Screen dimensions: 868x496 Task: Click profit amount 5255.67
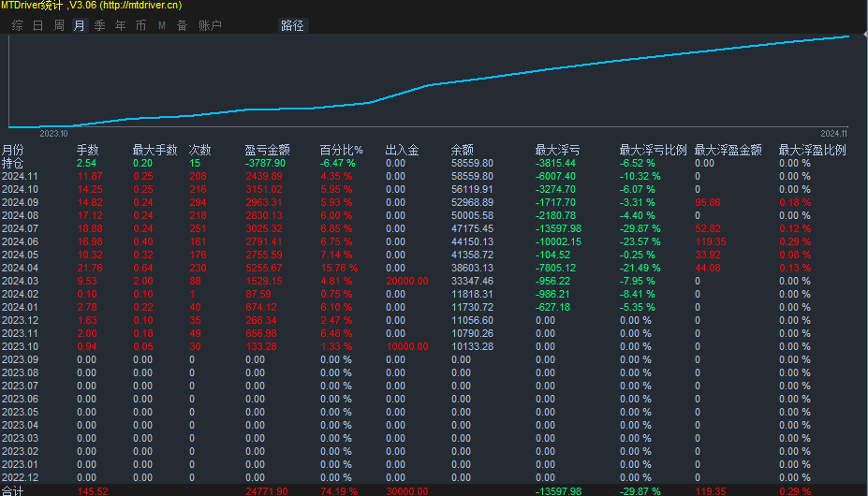pos(263,268)
